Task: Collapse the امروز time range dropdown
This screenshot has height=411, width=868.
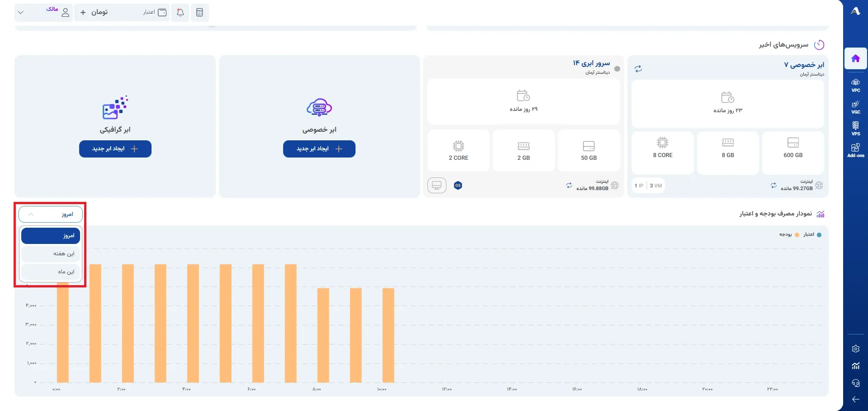Action: (51, 214)
